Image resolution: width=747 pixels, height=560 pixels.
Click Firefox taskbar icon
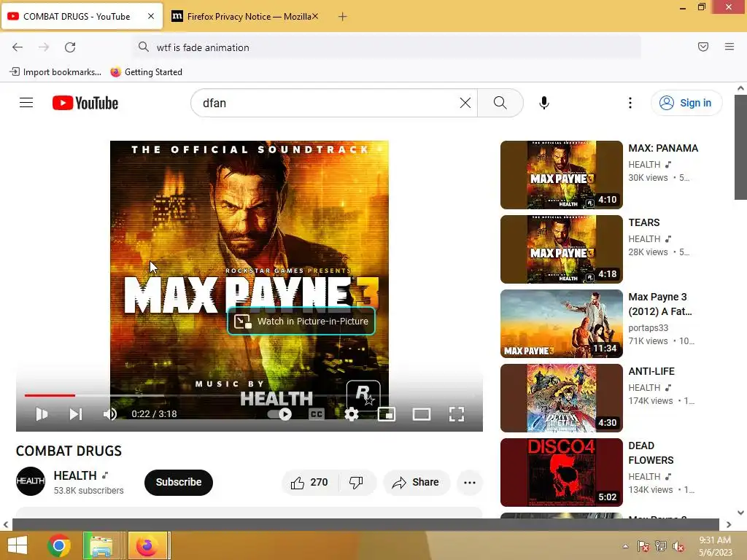147,545
